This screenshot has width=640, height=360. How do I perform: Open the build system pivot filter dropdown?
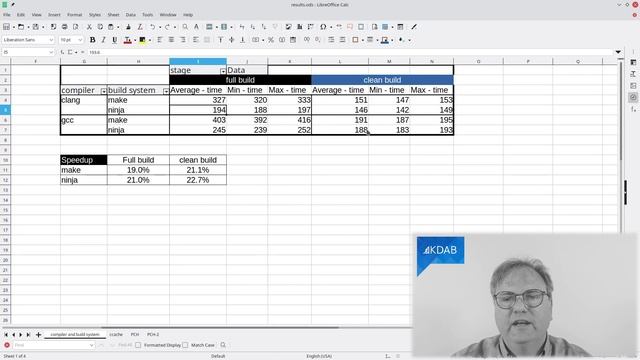tap(166, 91)
